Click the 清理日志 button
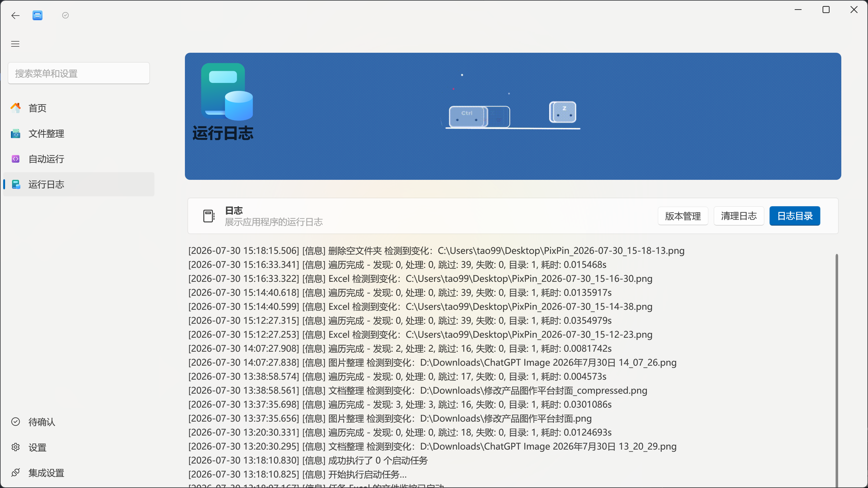The image size is (868, 488). tap(739, 216)
